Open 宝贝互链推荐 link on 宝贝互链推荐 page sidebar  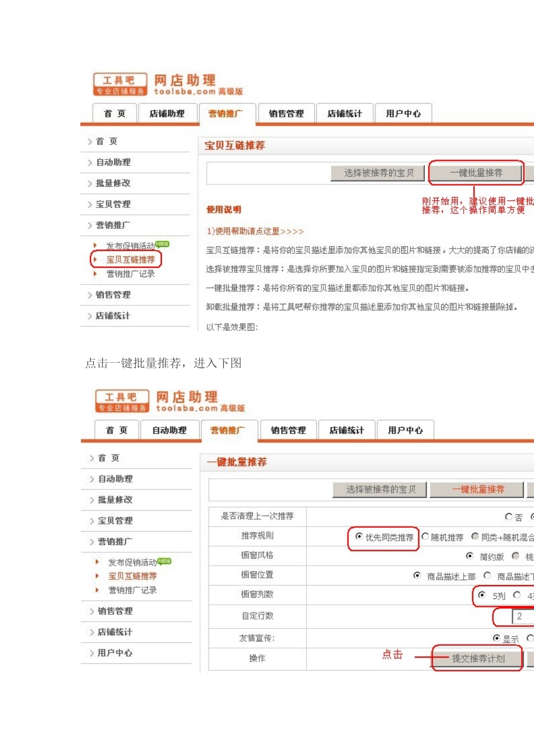pyautogui.click(x=130, y=260)
